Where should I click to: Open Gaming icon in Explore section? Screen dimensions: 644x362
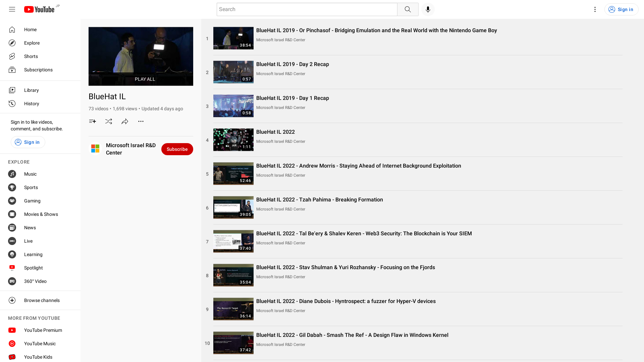(12, 201)
